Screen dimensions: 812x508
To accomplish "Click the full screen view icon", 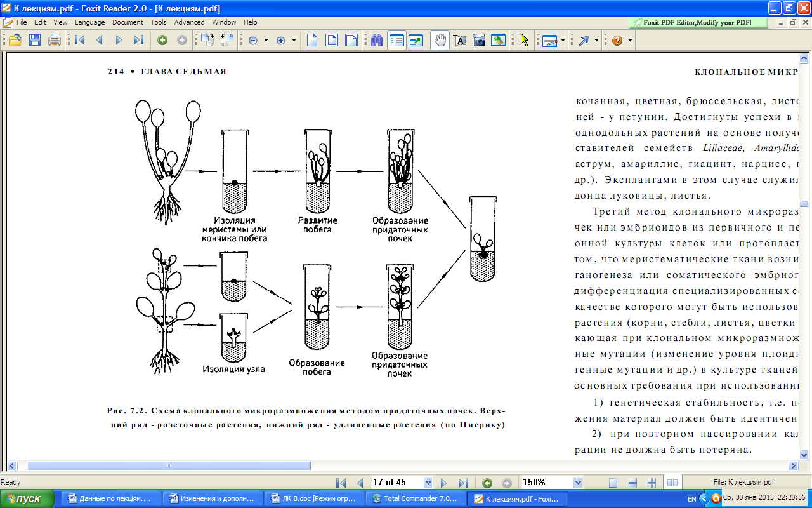I will [416, 40].
